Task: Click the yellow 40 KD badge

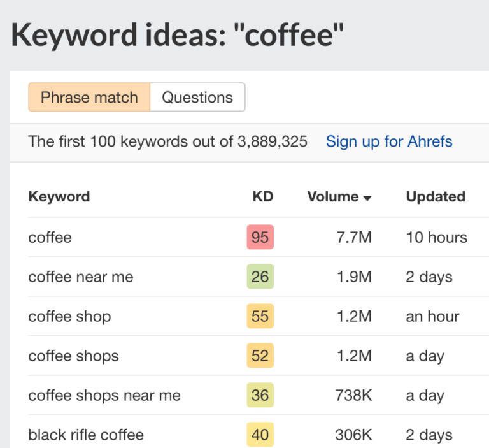Action: [260, 435]
